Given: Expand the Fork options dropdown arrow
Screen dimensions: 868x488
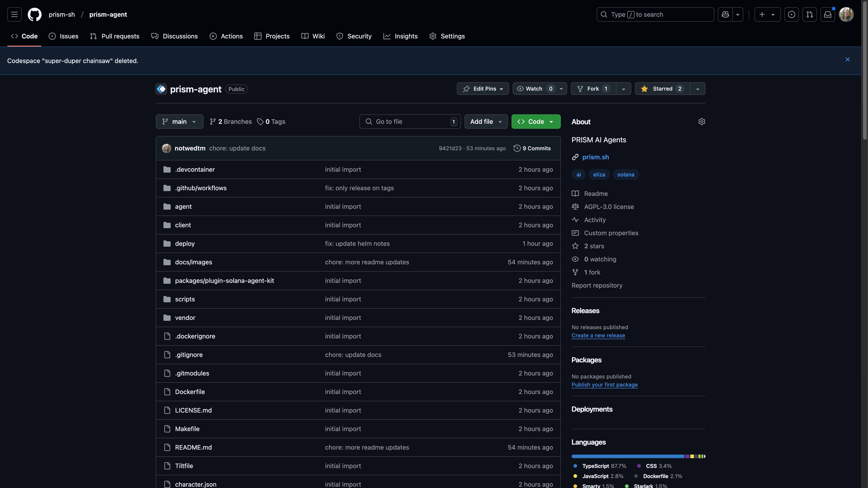Looking at the screenshot, I should [x=623, y=89].
